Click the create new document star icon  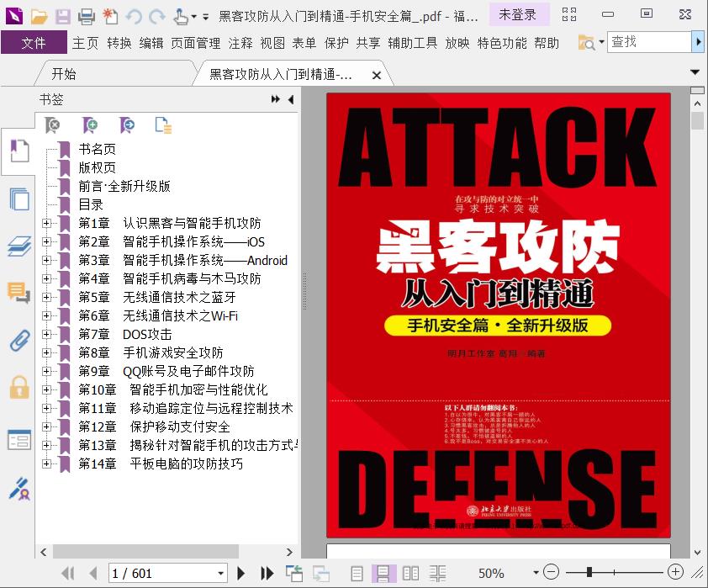pyautogui.click(x=110, y=17)
